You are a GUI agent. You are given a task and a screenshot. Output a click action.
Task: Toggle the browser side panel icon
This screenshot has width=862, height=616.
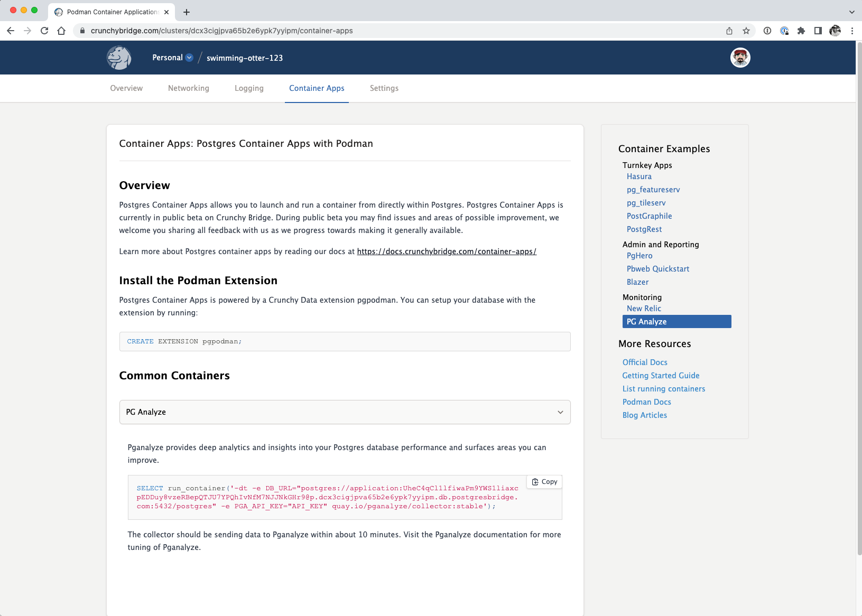pyautogui.click(x=818, y=31)
